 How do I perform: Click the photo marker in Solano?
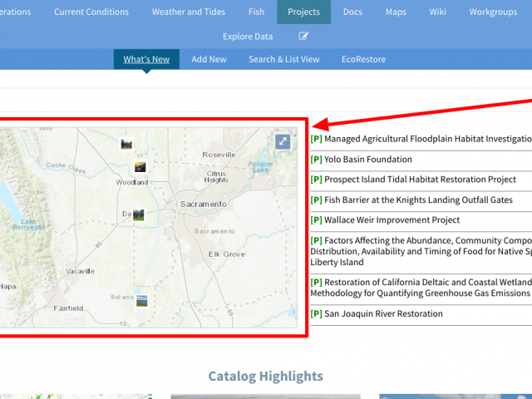pyautogui.click(x=142, y=301)
